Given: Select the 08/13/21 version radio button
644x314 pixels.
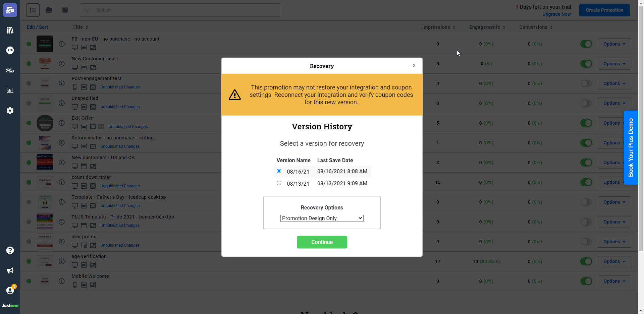Looking at the screenshot, I should point(279,183).
